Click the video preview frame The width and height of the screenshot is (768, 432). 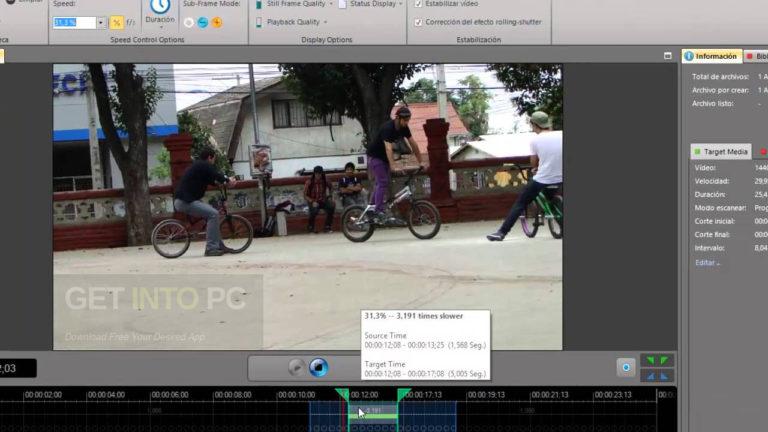click(x=308, y=207)
